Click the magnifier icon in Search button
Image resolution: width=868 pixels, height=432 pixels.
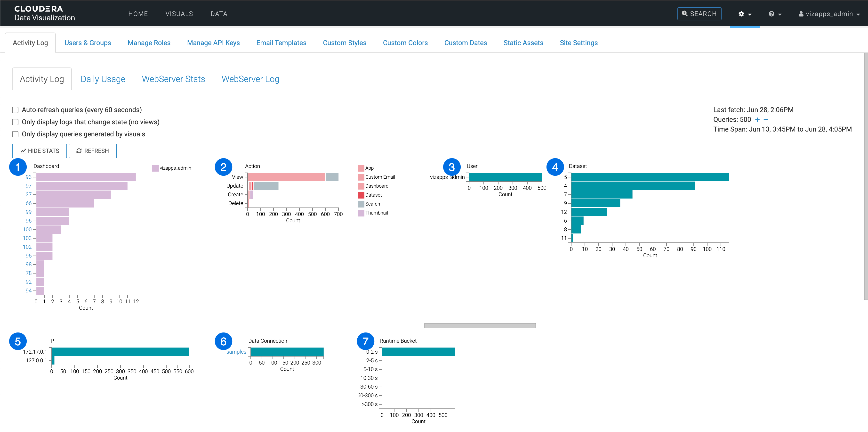[684, 14]
